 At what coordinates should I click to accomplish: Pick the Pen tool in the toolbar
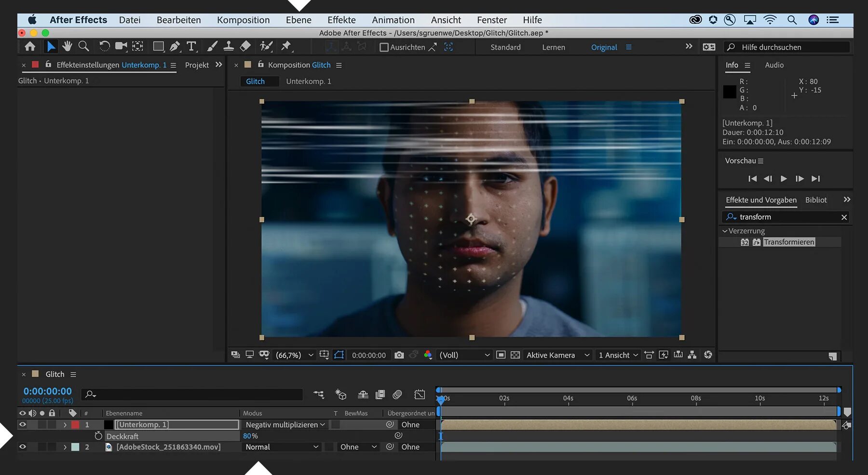tap(175, 46)
